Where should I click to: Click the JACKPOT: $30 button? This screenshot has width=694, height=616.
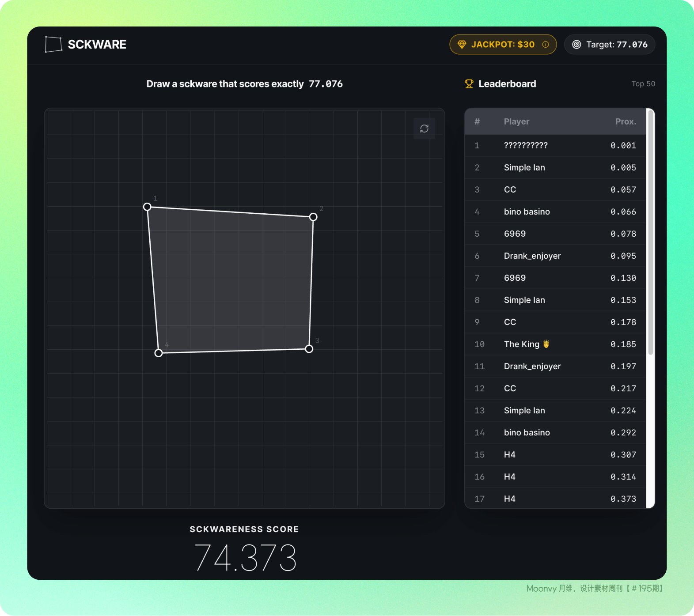503,45
